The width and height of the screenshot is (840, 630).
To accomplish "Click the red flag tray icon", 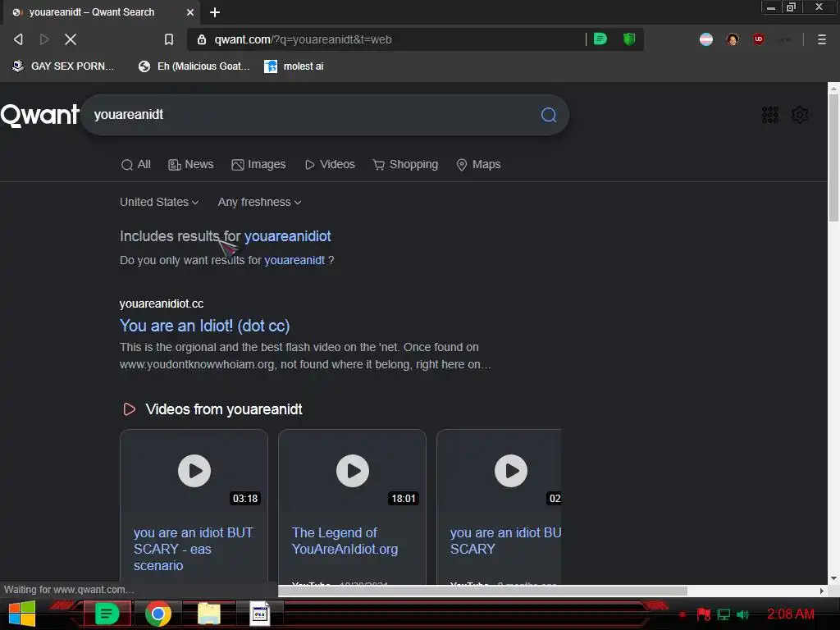I will (x=703, y=614).
